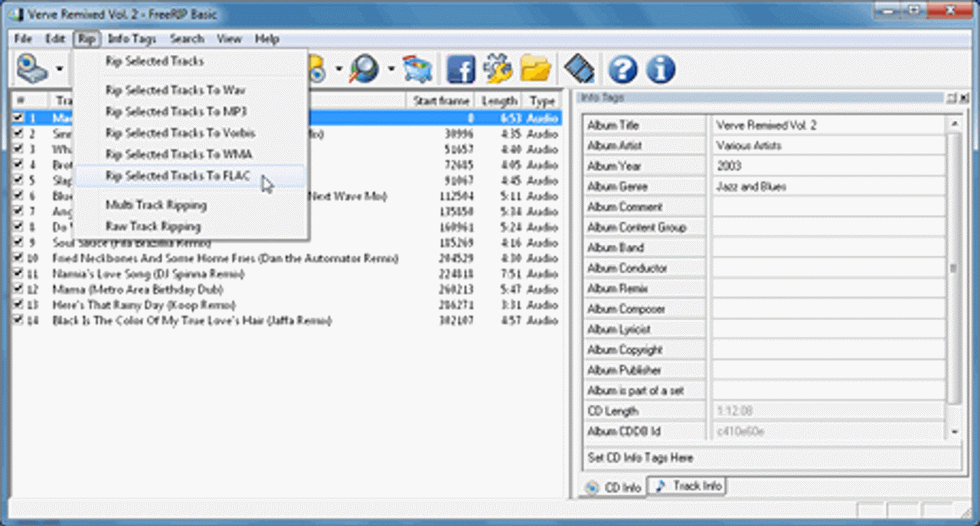Open the File menu

coord(23,38)
